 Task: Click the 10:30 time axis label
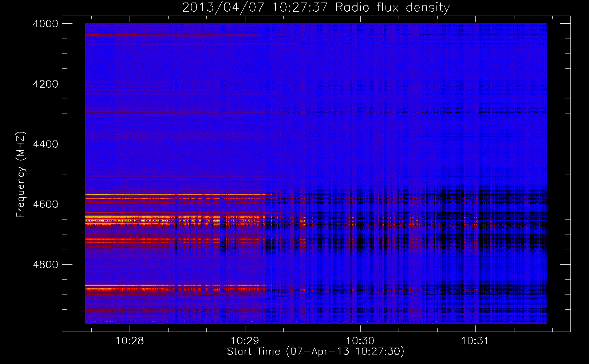[x=360, y=341]
